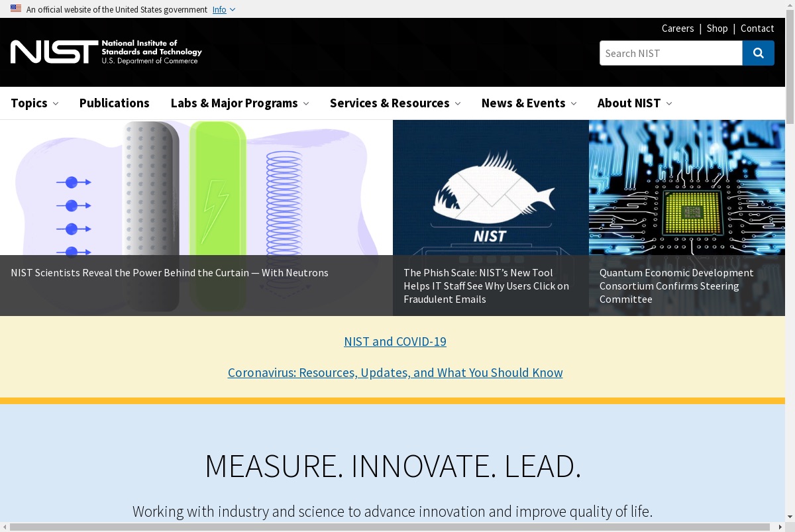Click the horizontal scrollbar thumb
The width and height of the screenshot is (795, 532).
tap(389, 527)
